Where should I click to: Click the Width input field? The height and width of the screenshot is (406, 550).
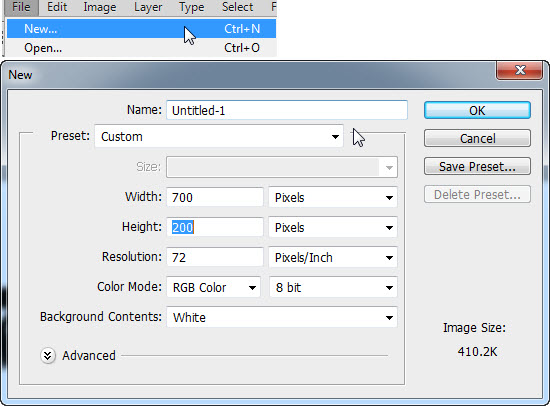[x=215, y=197]
